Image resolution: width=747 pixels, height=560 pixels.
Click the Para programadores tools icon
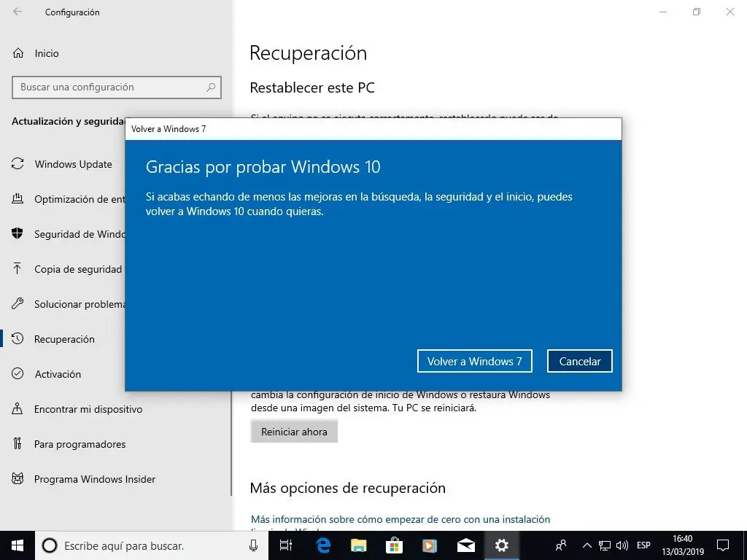[x=18, y=444]
